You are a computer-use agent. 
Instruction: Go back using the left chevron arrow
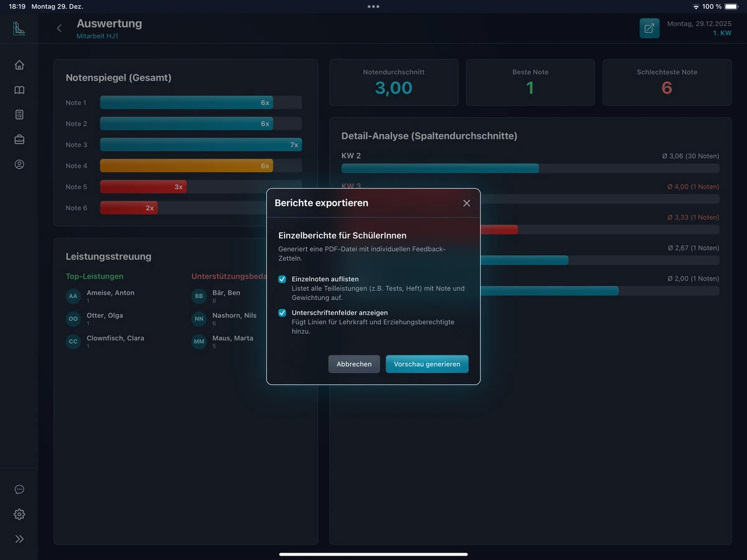click(x=59, y=29)
